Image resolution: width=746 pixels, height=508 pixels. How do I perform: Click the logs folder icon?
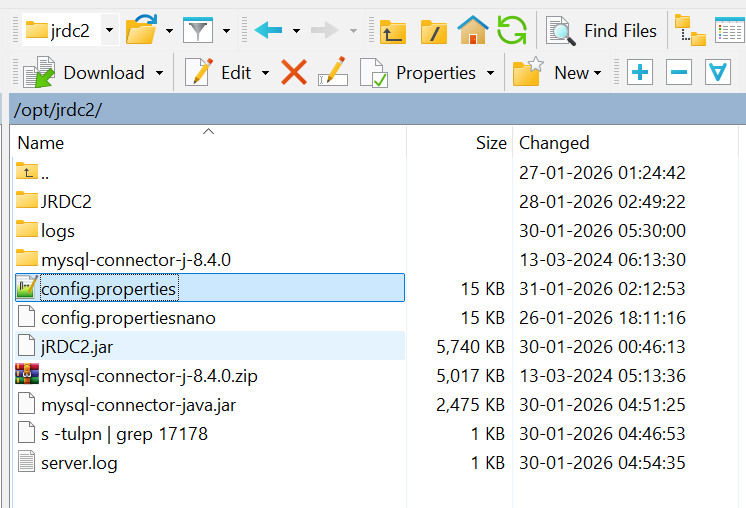tap(27, 229)
